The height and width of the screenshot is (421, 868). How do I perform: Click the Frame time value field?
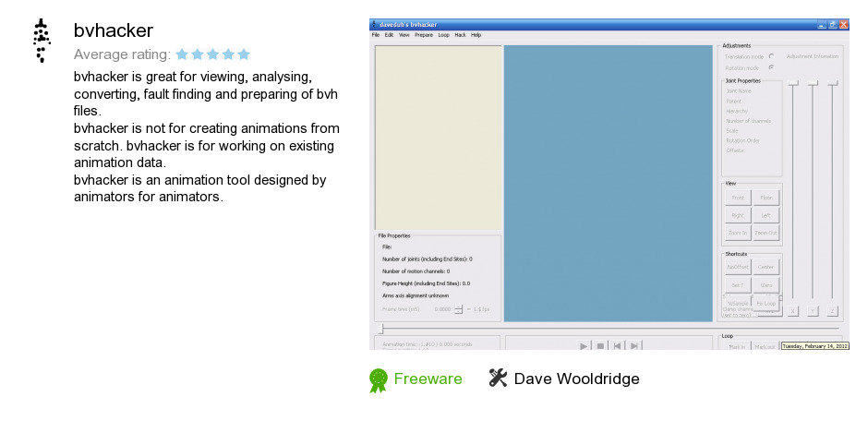pyautogui.click(x=441, y=309)
